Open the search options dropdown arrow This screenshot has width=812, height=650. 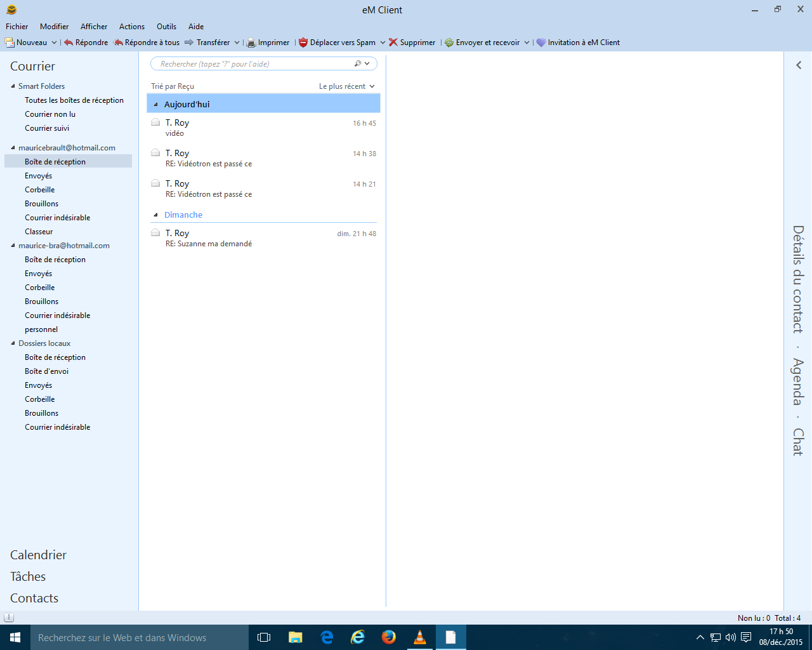tap(367, 63)
